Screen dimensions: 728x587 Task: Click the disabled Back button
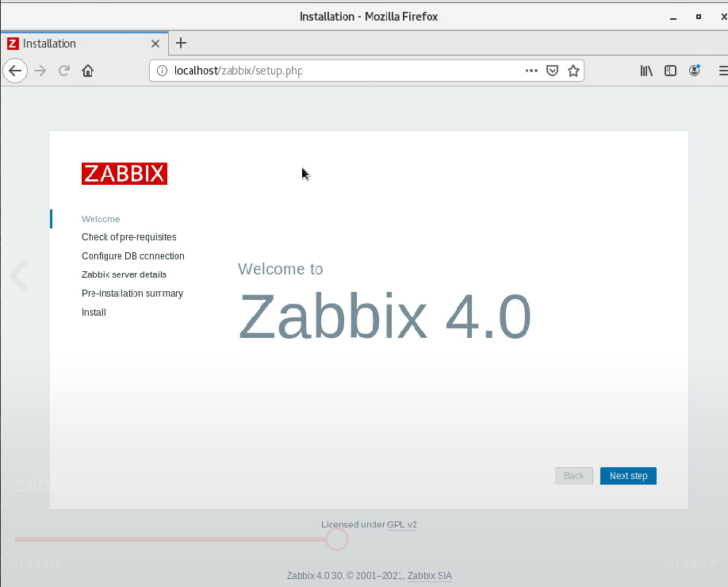tap(574, 475)
